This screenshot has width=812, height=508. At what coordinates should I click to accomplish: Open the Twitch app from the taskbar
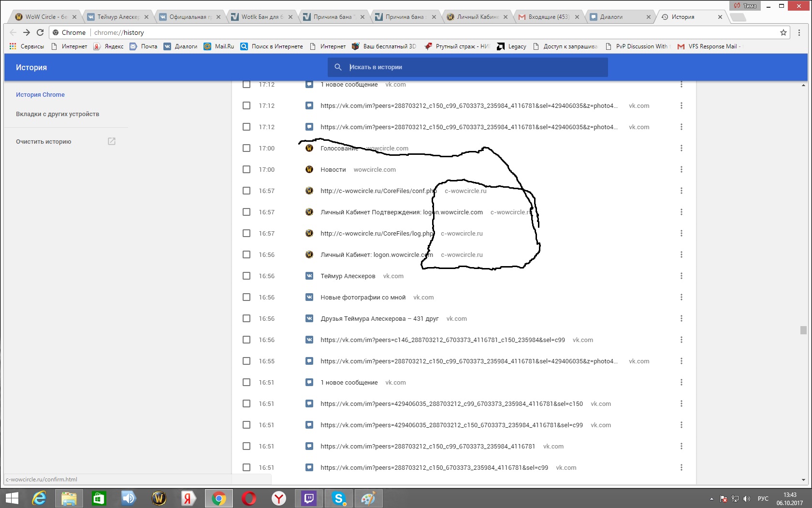[x=308, y=498]
